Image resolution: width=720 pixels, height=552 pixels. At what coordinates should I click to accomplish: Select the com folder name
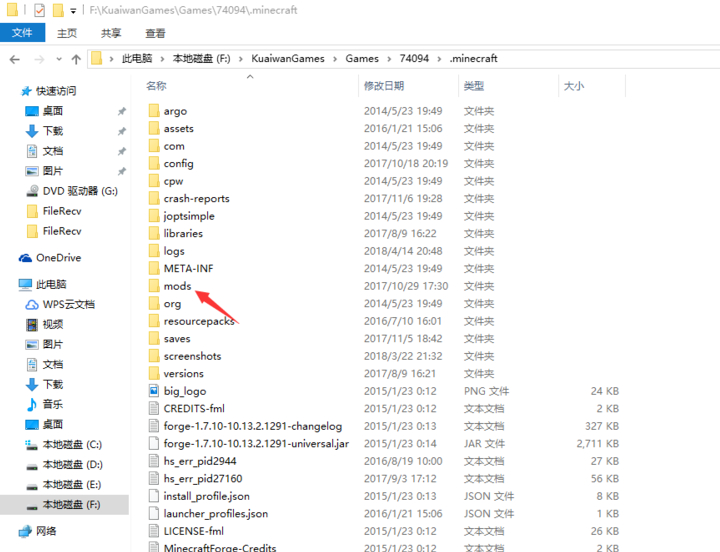tap(174, 146)
